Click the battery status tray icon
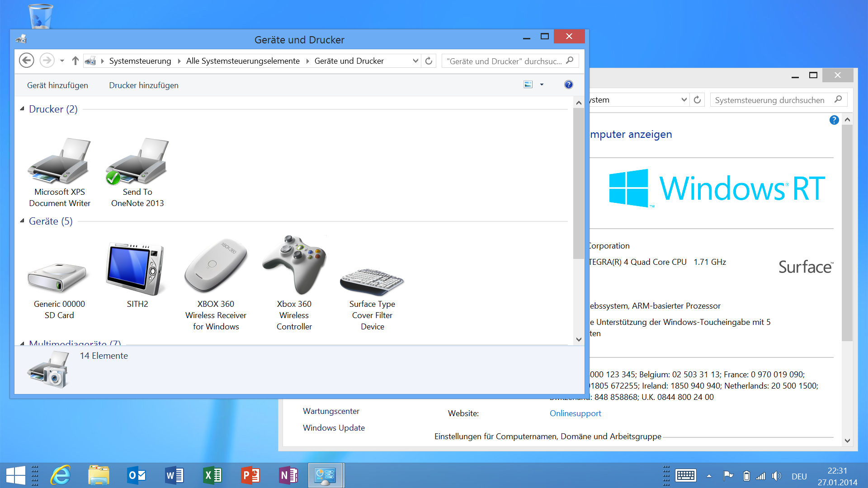The image size is (868, 488). tap(746, 476)
